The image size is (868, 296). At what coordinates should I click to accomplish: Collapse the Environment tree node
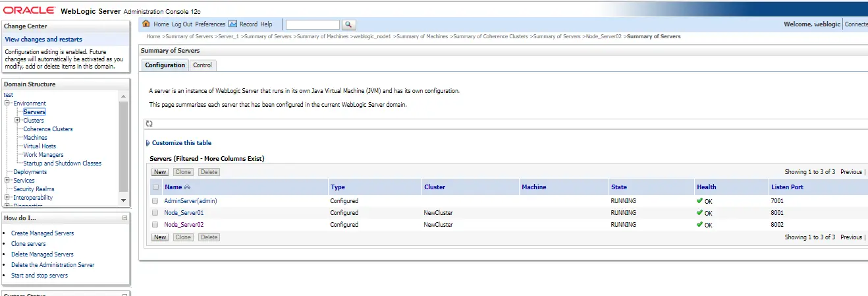pos(7,104)
